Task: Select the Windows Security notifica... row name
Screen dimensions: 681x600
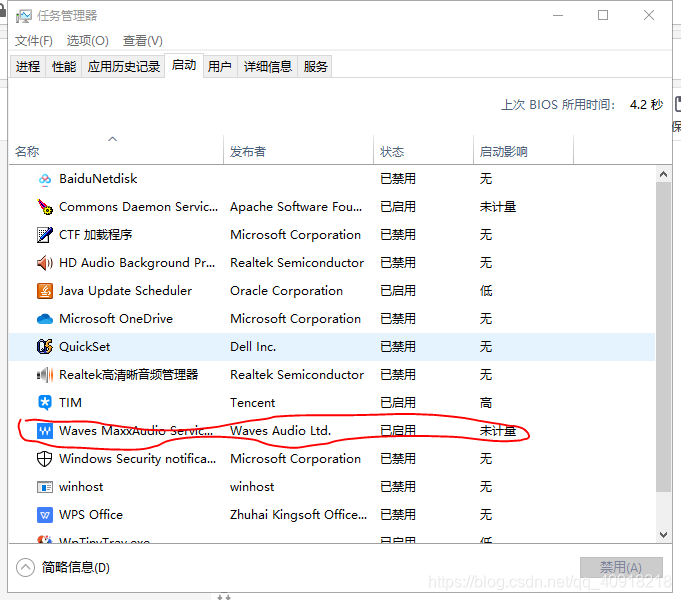Action: pos(138,459)
